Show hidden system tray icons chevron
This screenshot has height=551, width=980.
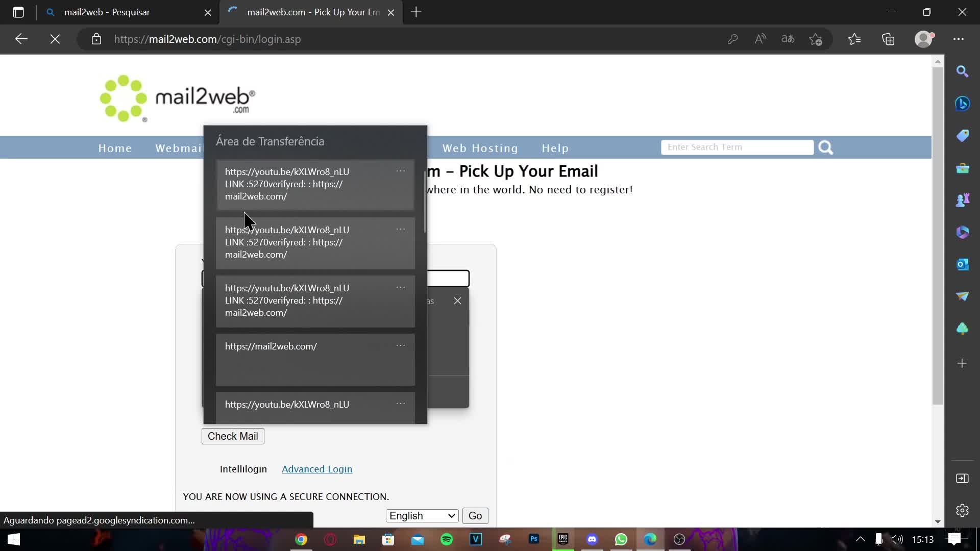[860, 539]
